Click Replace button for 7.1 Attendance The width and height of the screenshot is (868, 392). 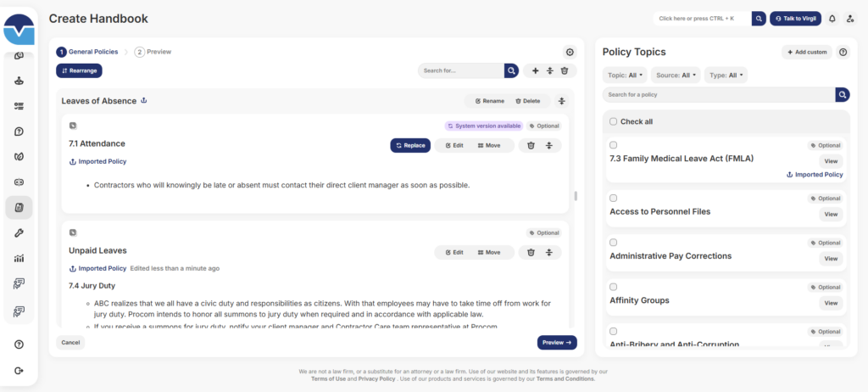[410, 145]
